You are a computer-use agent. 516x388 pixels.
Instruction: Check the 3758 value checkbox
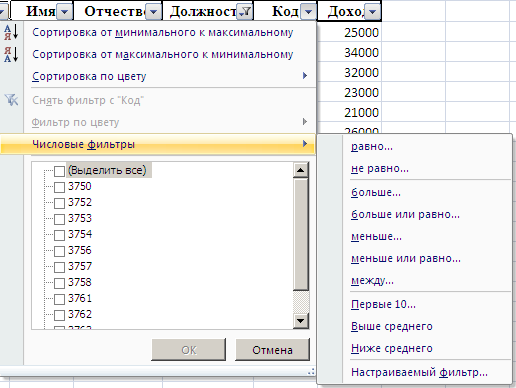(59, 283)
